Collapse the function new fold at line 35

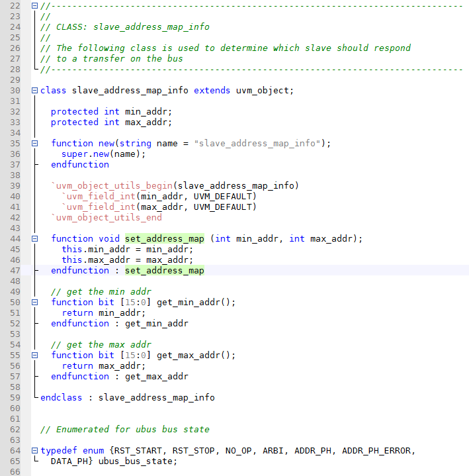tap(35, 143)
